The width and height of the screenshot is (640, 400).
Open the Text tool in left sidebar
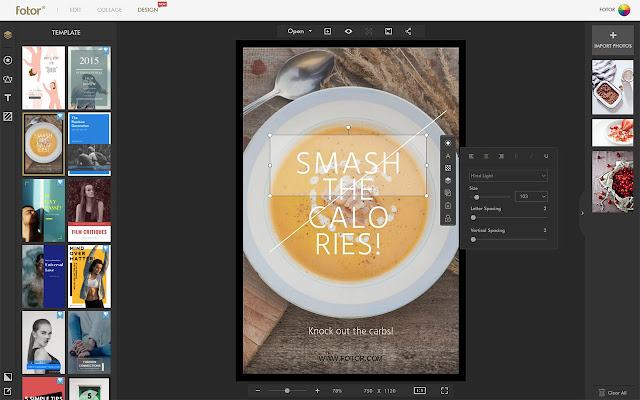click(8, 98)
